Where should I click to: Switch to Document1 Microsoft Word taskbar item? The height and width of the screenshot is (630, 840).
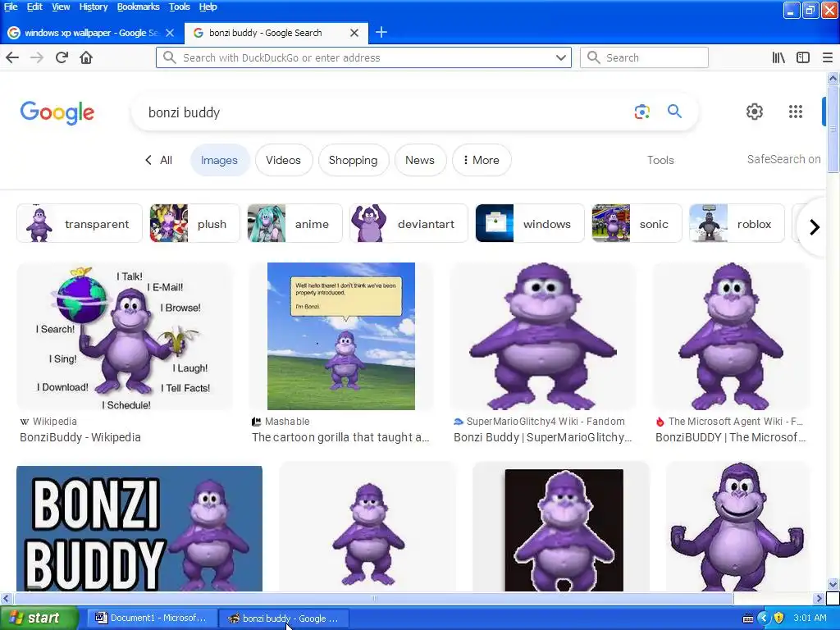click(151, 619)
